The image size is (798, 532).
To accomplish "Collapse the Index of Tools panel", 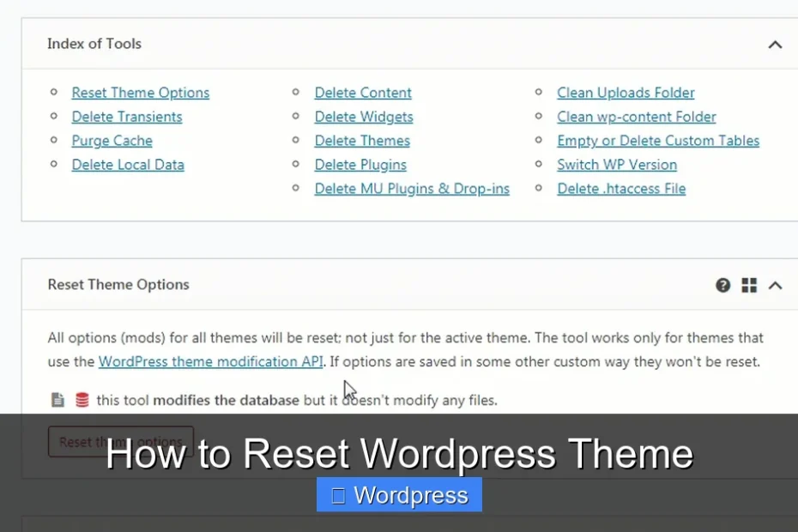I will pos(775,45).
